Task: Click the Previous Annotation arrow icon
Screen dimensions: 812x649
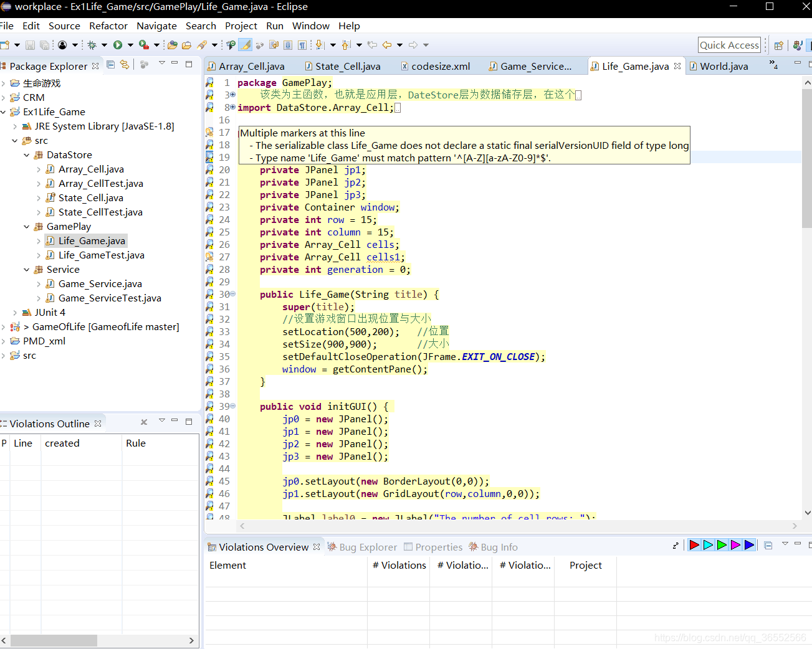Action: tap(346, 45)
